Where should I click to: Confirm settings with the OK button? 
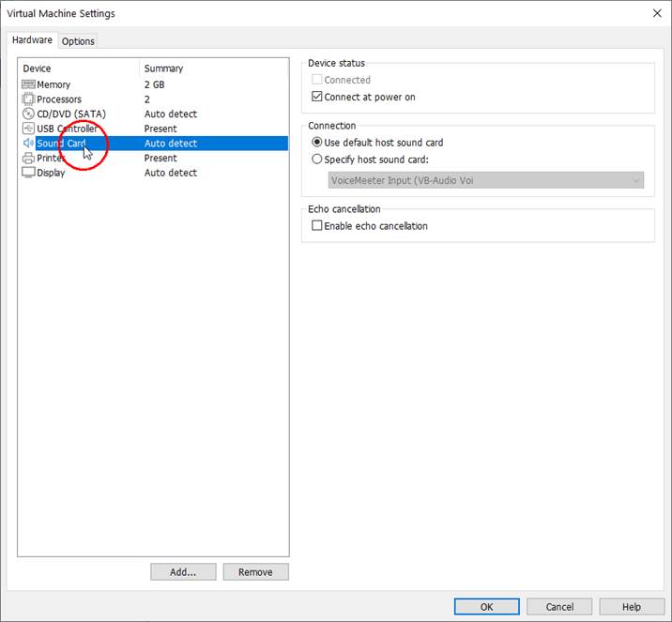[486, 607]
